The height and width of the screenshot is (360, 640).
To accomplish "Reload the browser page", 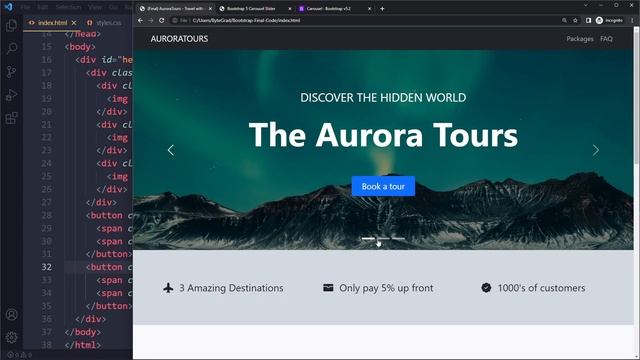I will click(x=162, y=20).
